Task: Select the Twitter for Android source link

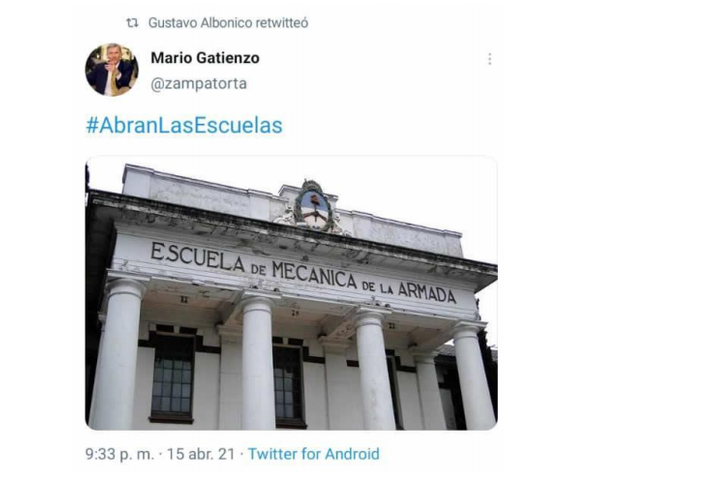Action: [314, 454]
